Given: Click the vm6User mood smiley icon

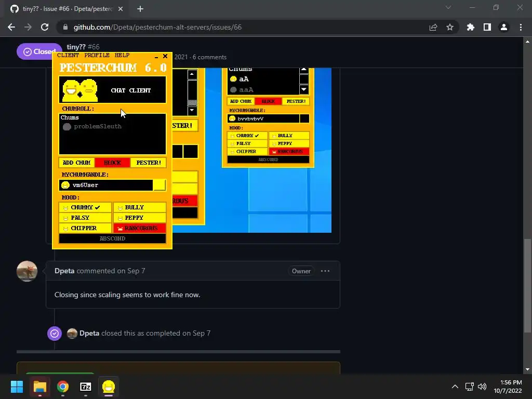Looking at the screenshot, I should tap(65, 185).
